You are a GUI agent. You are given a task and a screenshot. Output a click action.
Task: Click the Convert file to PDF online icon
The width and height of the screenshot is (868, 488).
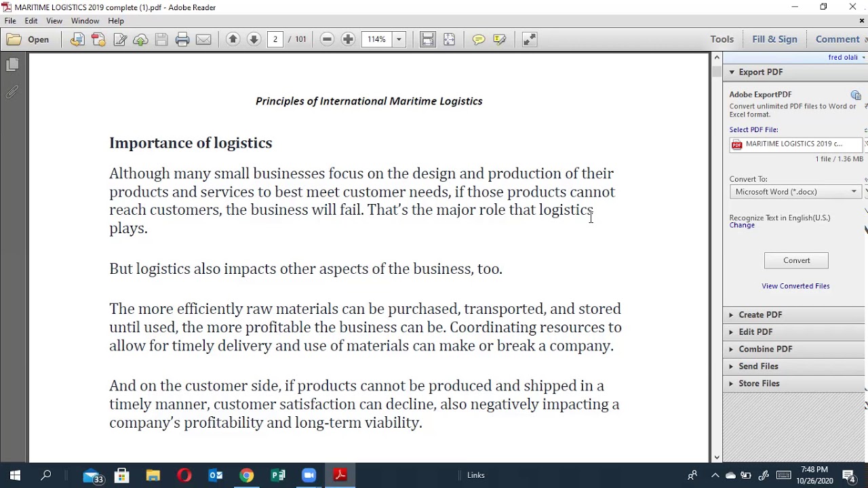77,39
